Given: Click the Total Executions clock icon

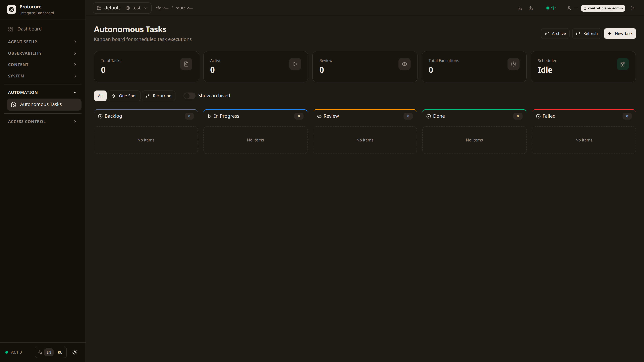Looking at the screenshot, I should (513, 64).
